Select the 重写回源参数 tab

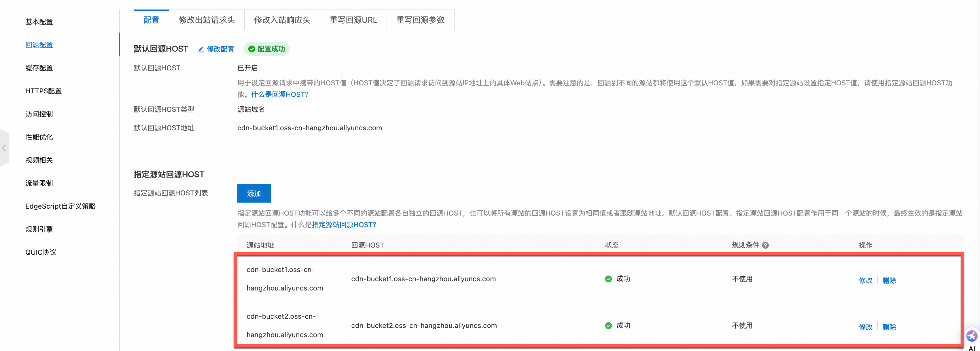[420, 20]
